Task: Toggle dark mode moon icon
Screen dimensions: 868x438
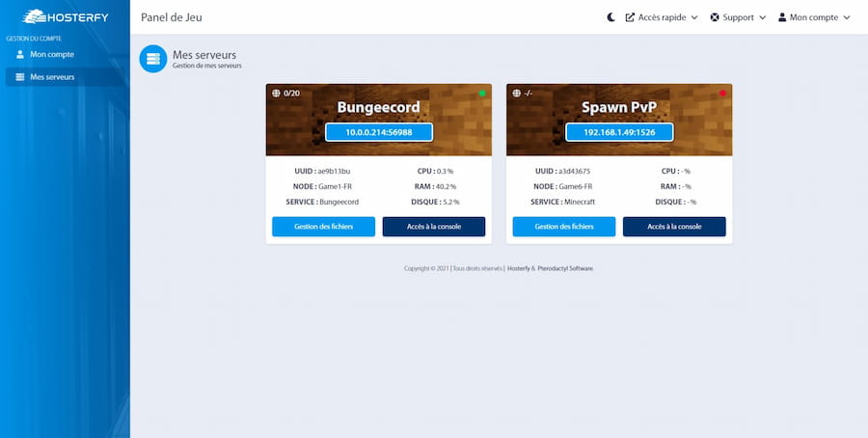Action: tap(610, 17)
